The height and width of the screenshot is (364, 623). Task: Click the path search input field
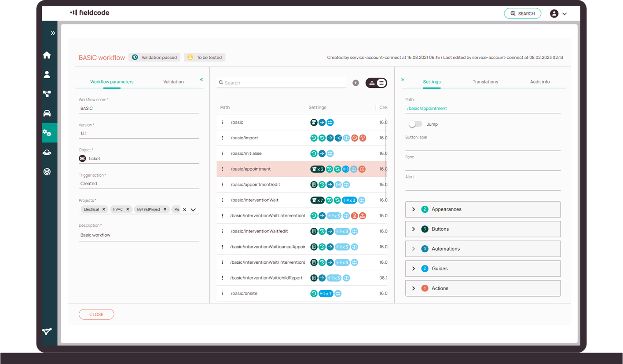point(284,83)
